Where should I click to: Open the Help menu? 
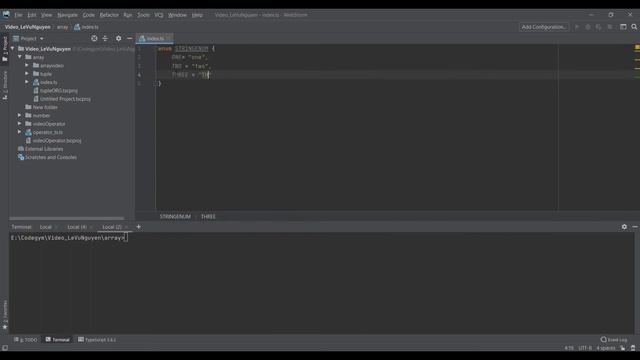coord(197,15)
